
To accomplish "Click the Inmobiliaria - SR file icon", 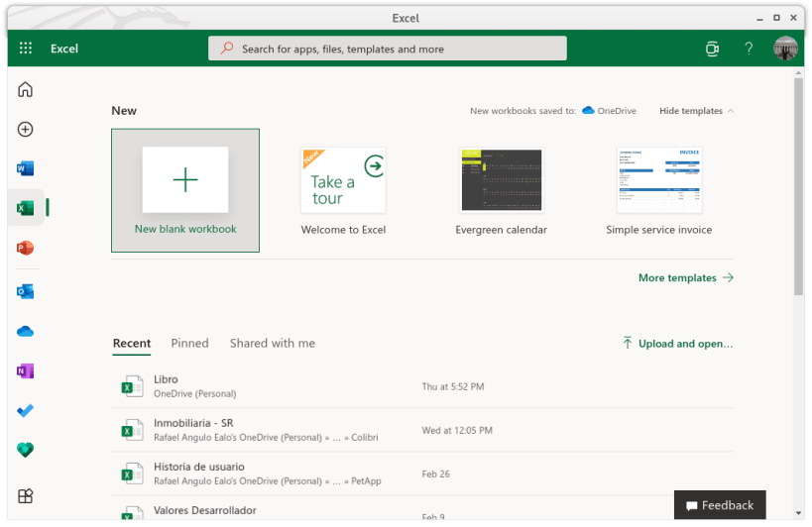I will [132, 430].
